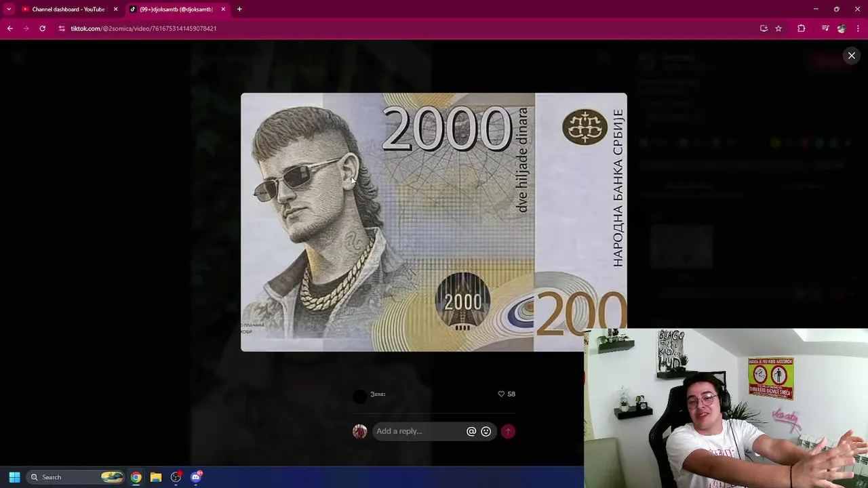Like the comment with 58 likes

501,394
